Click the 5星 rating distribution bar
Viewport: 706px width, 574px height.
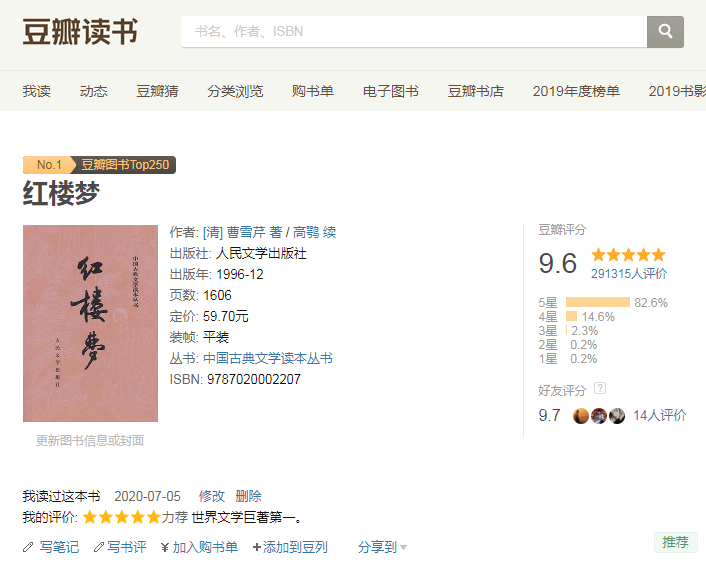pyautogui.click(x=597, y=302)
